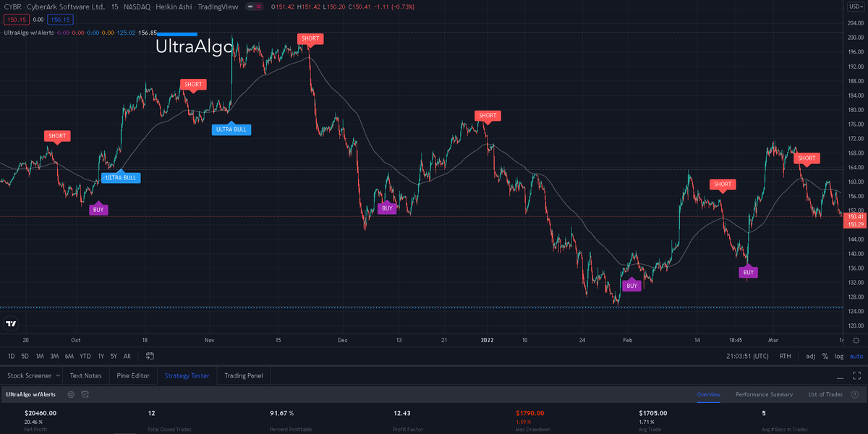The image size is (868, 434).
Task: Maximize the bottom panel to fullscreen
Action: 856,376
